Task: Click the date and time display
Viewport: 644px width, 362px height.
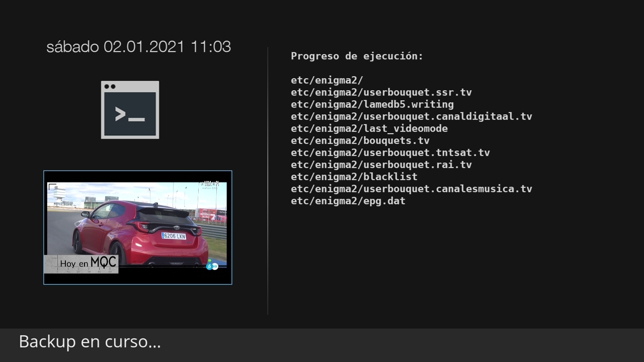Action: point(138,47)
